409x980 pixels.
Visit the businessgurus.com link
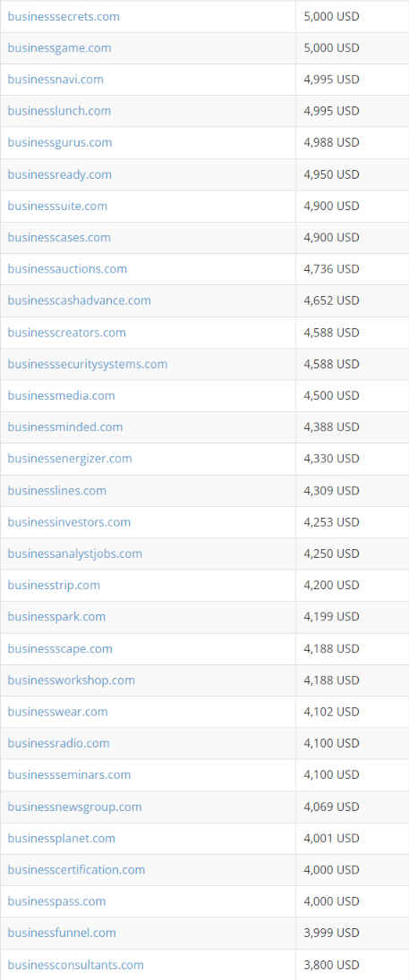click(60, 142)
